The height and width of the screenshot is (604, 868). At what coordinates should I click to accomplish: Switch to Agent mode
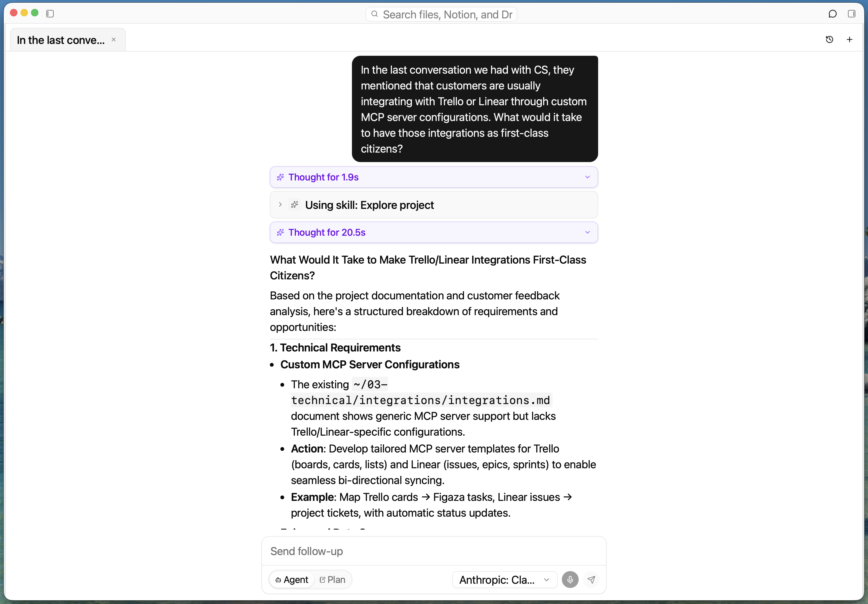pyautogui.click(x=292, y=580)
